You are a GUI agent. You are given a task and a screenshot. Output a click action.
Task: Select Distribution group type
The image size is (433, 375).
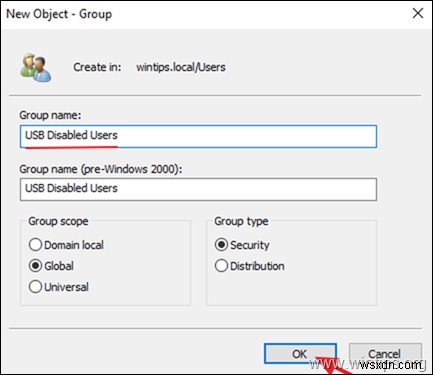[x=250, y=266]
